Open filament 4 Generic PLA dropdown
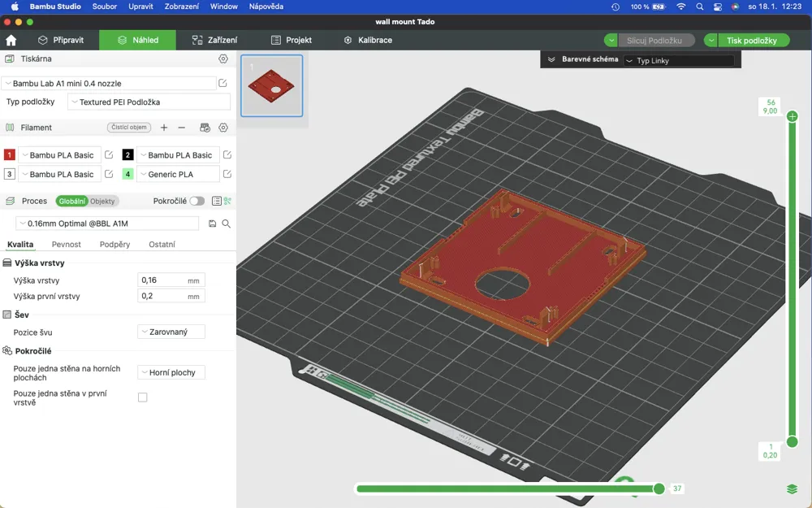Screen dimensions: 812x508 tap(178, 174)
